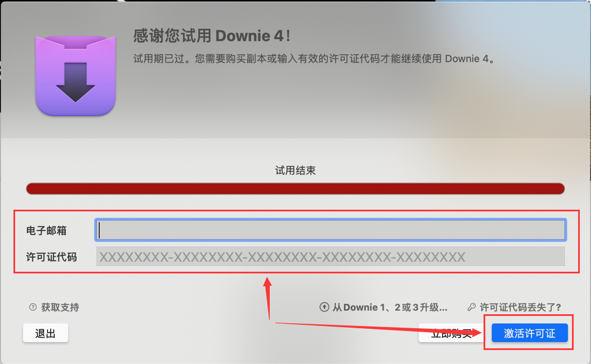Activate license with 激活许可证 button

pos(529,333)
